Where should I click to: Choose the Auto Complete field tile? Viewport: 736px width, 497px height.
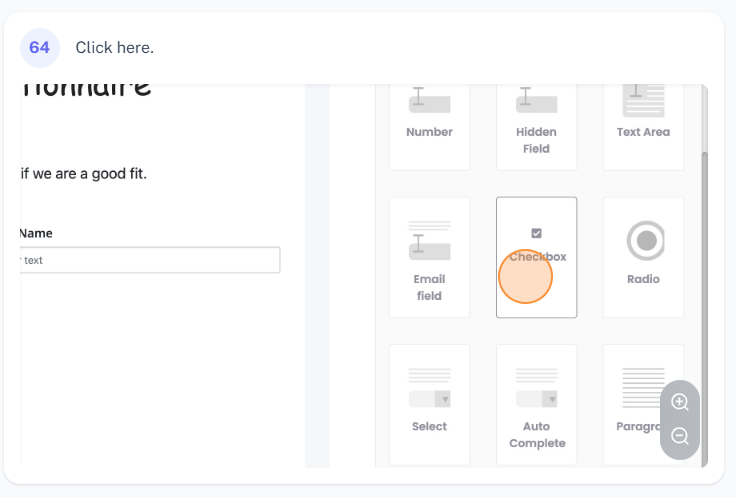coord(536,404)
